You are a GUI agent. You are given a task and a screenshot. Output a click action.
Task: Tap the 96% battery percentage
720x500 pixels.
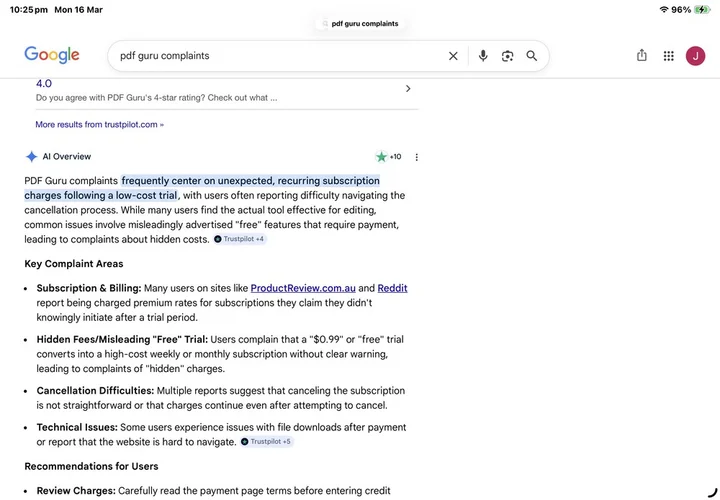tap(681, 10)
